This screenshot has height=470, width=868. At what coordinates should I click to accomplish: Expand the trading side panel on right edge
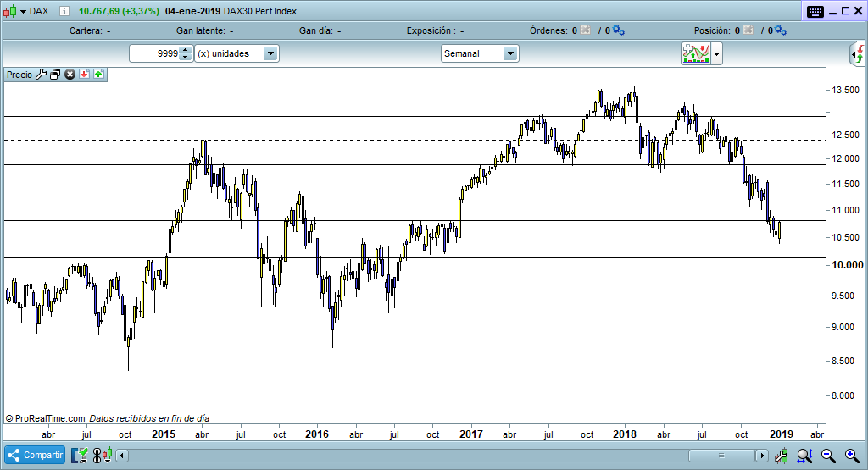tap(857, 55)
